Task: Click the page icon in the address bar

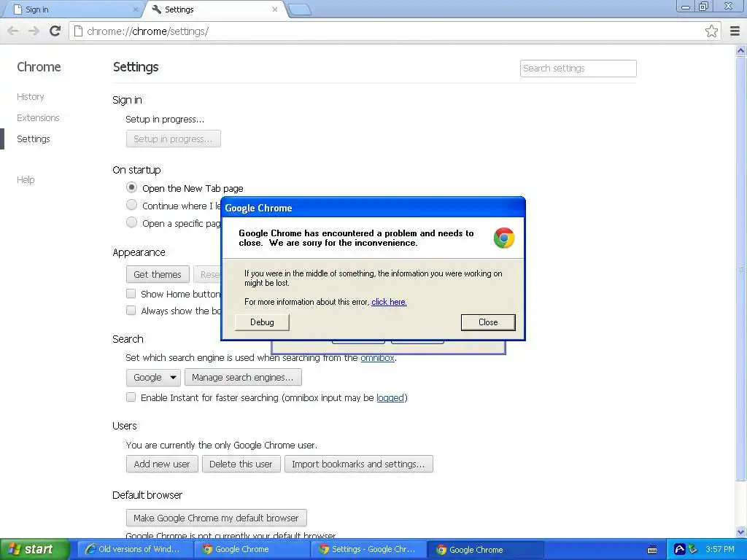Action: click(78, 31)
